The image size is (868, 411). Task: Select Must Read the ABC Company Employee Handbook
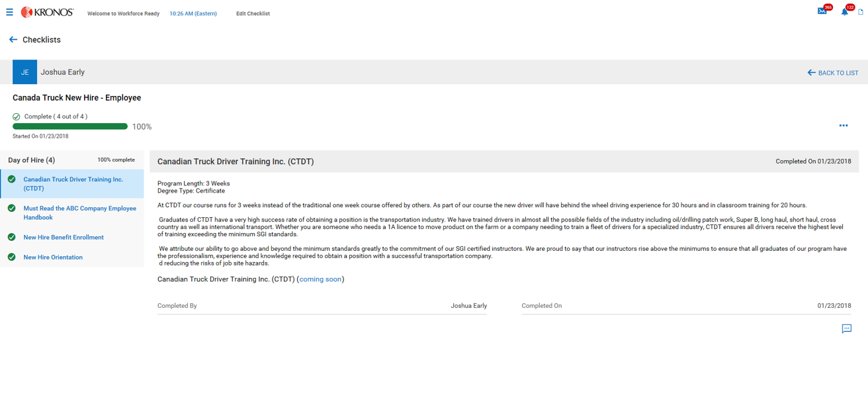[73, 212]
